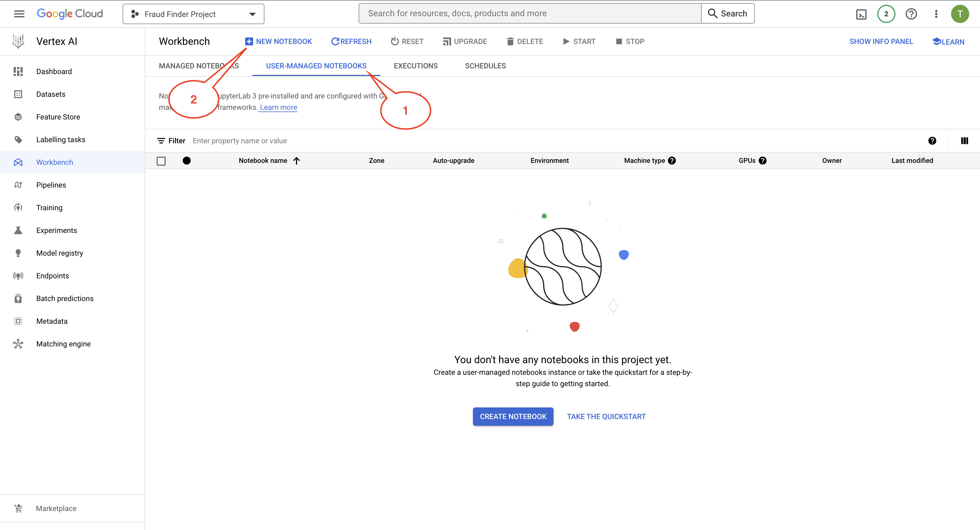Click the New Notebook toolbar button
Image resolution: width=980 pixels, height=530 pixels.
278,41
